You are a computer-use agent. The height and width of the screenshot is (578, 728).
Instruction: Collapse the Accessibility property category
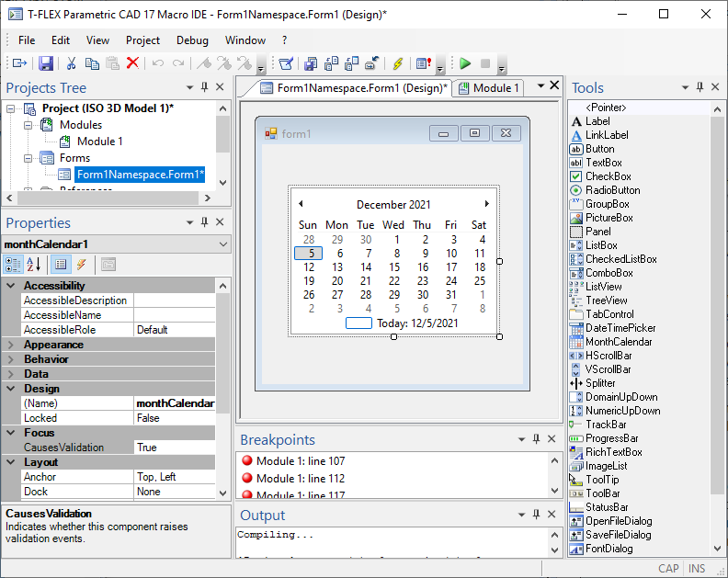click(x=11, y=286)
